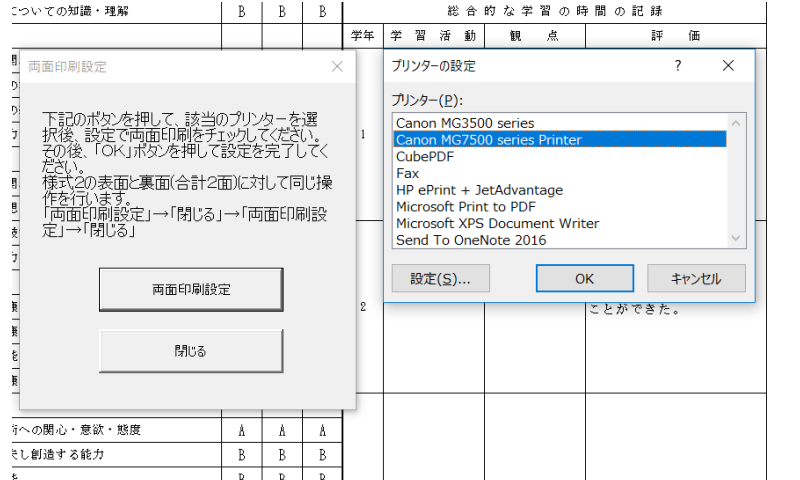Pick HP ePrint + JetAdvantage printer
The image size is (800, 480).
point(479,190)
